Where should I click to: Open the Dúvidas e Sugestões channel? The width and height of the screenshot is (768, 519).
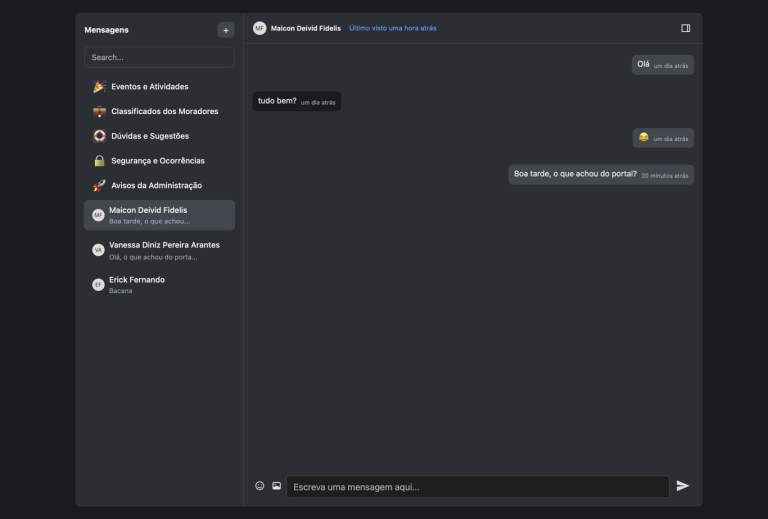tap(150, 136)
